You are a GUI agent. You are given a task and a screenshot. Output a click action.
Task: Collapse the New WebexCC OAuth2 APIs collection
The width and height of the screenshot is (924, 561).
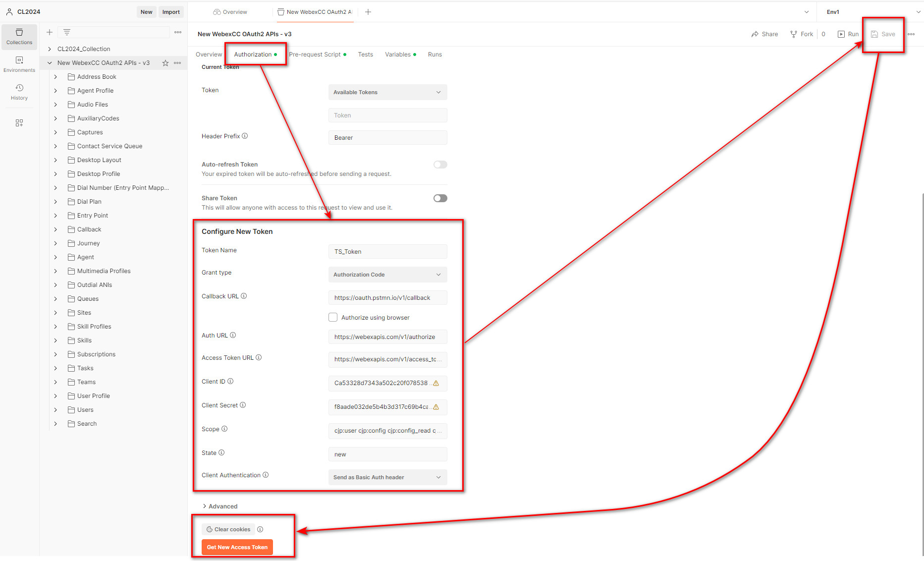pos(50,63)
